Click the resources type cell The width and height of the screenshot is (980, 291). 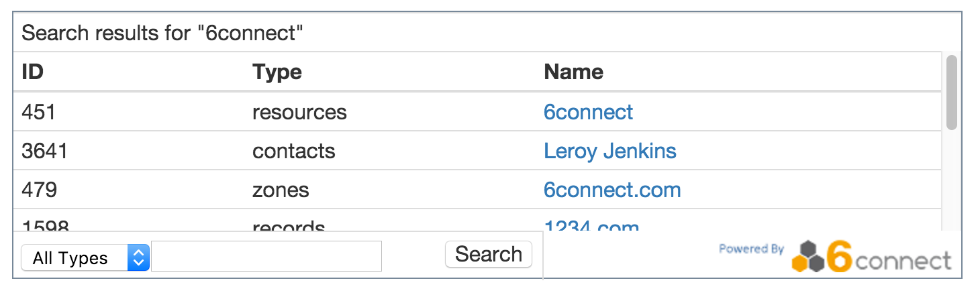pyautogui.click(x=299, y=112)
